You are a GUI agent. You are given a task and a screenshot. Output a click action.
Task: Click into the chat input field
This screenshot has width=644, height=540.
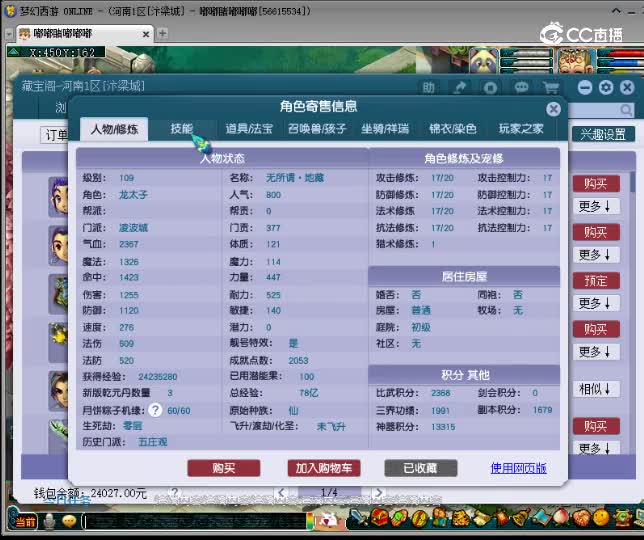(195, 522)
